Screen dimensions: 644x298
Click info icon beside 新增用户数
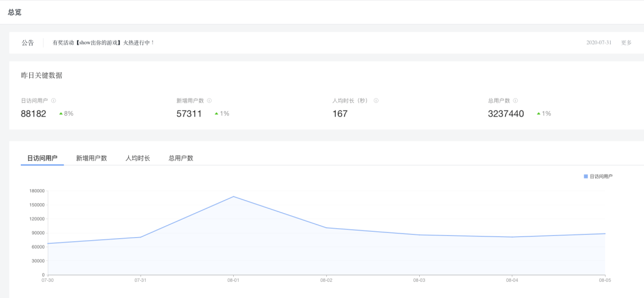[x=209, y=101]
